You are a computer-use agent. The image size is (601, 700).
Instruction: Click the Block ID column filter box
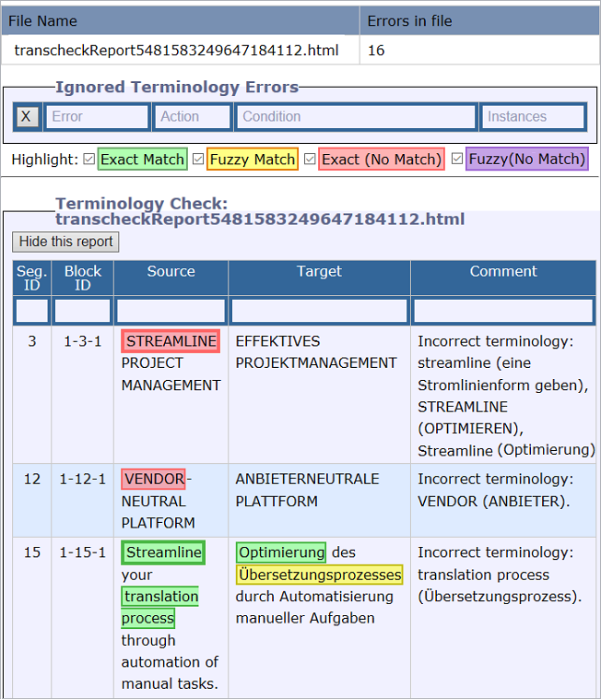pyautogui.click(x=83, y=311)
